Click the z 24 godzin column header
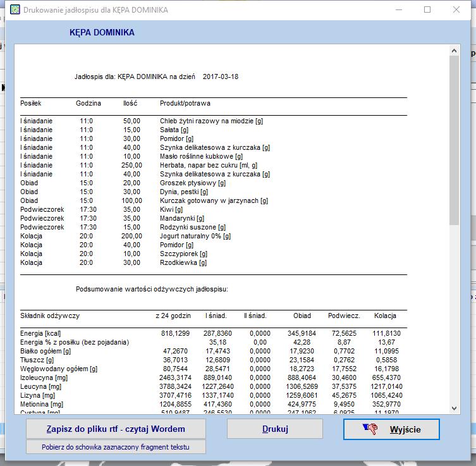The image size is (476, 466). 173,316
